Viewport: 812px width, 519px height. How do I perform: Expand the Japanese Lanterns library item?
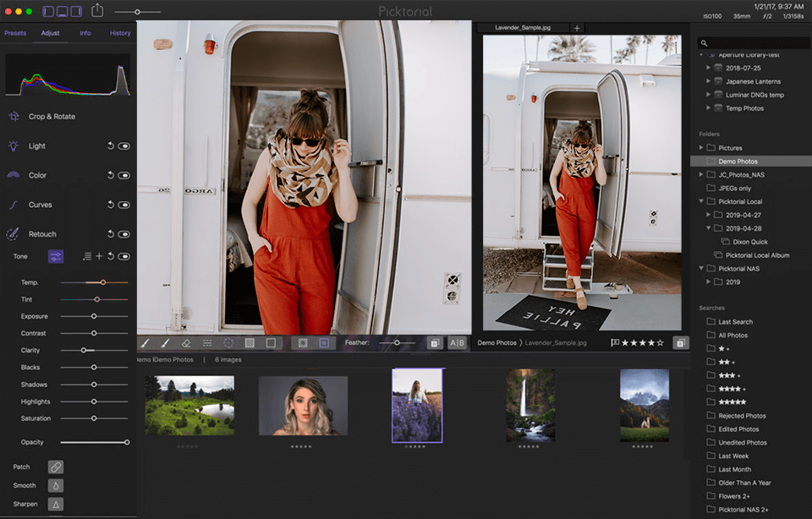click(x=709, y=81)
